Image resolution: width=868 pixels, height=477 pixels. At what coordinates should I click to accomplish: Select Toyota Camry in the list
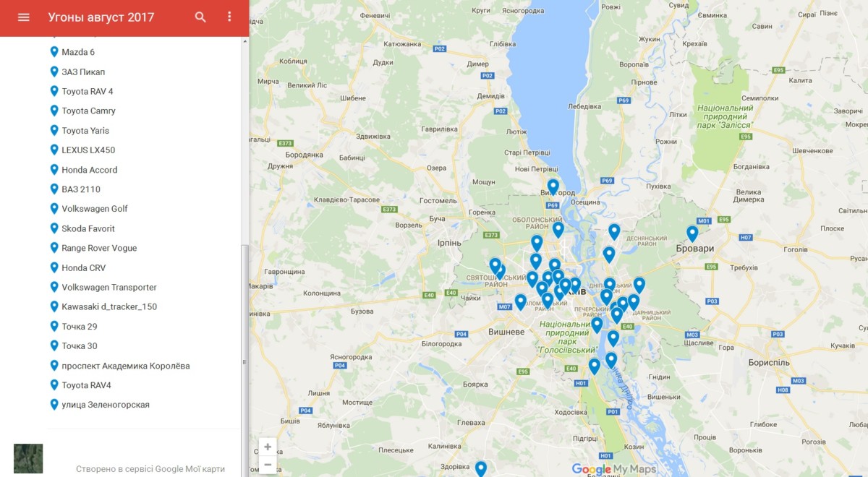[88, 111]
